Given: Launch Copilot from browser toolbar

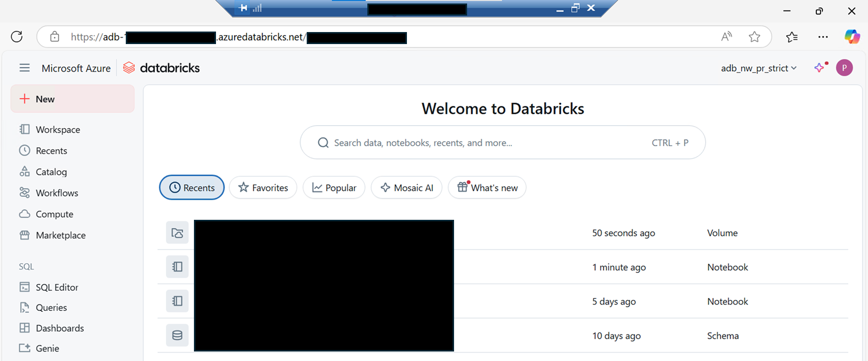Looking at the screenshot, I should [x=852, y=37].
